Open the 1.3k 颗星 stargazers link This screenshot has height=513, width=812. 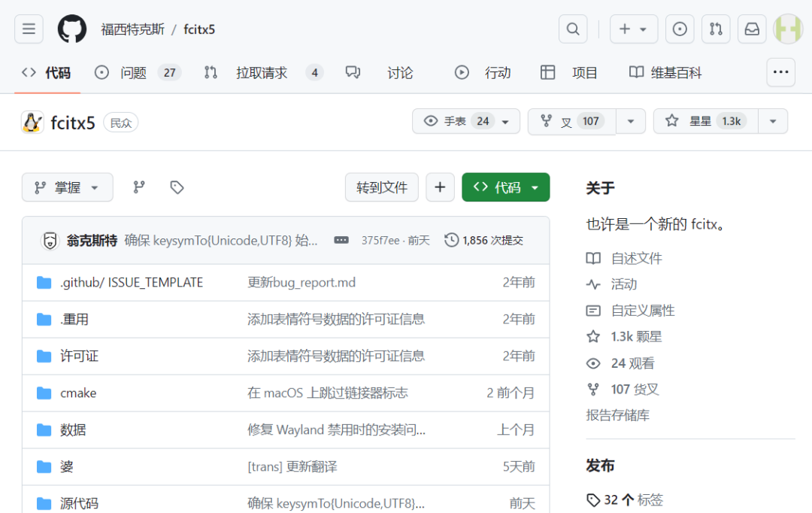(x=624, y=336)
